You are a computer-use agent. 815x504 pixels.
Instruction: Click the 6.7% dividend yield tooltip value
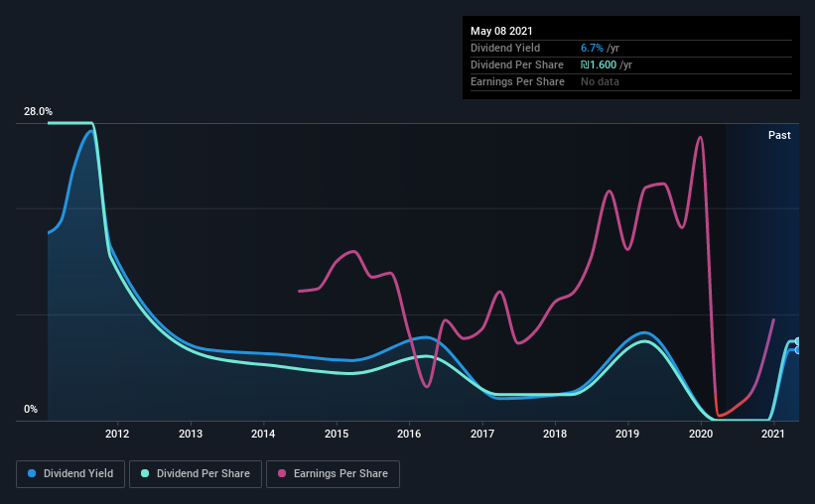tap(592, 48)
